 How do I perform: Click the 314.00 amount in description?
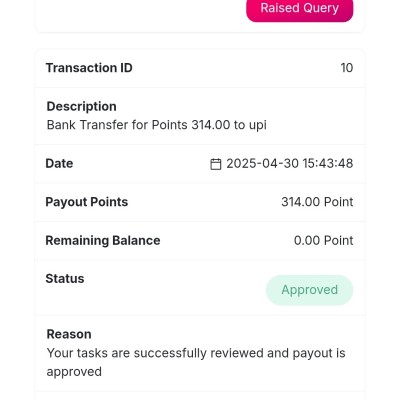point(211,125)
